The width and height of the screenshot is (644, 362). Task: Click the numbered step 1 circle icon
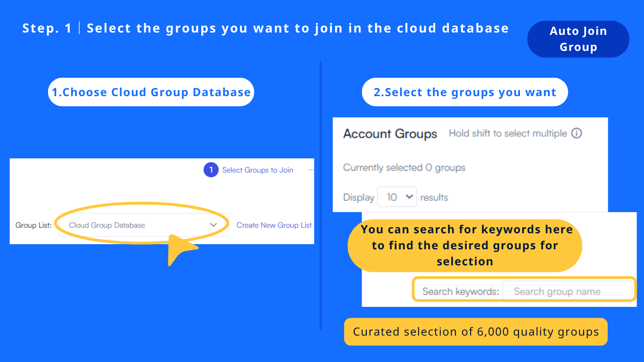coord(211,170)
